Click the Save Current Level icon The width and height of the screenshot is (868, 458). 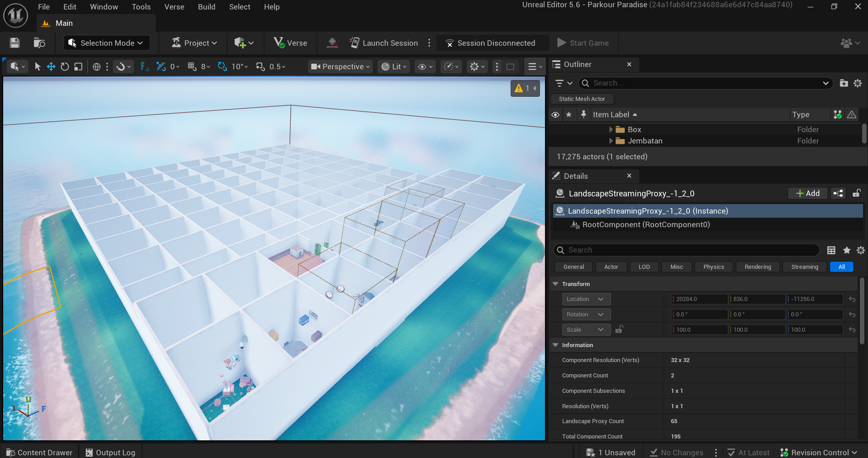[x=14, y=43]
